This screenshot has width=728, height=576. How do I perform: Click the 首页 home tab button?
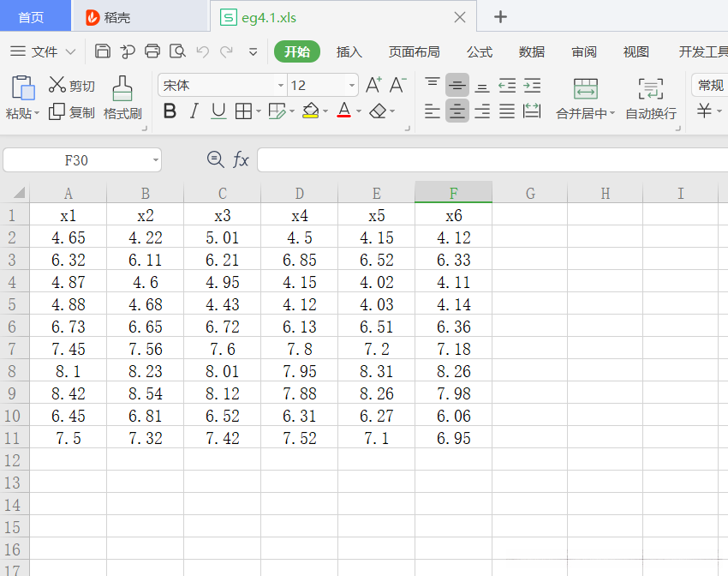pos(32,17)
